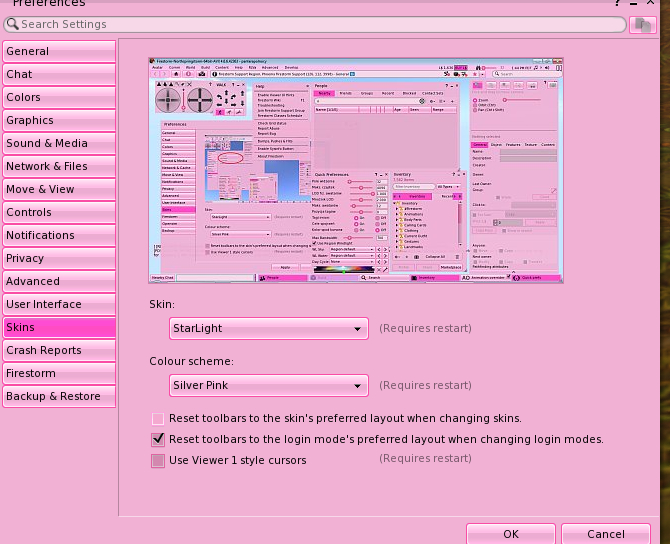
Task: Select the Crash Reports tab
Action: [58, 350]
